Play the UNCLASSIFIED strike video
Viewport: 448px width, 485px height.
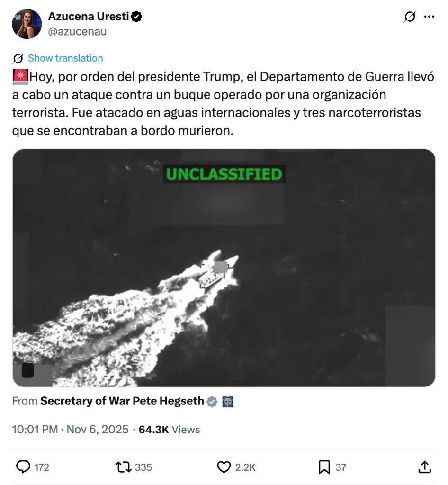click(224, 268)
